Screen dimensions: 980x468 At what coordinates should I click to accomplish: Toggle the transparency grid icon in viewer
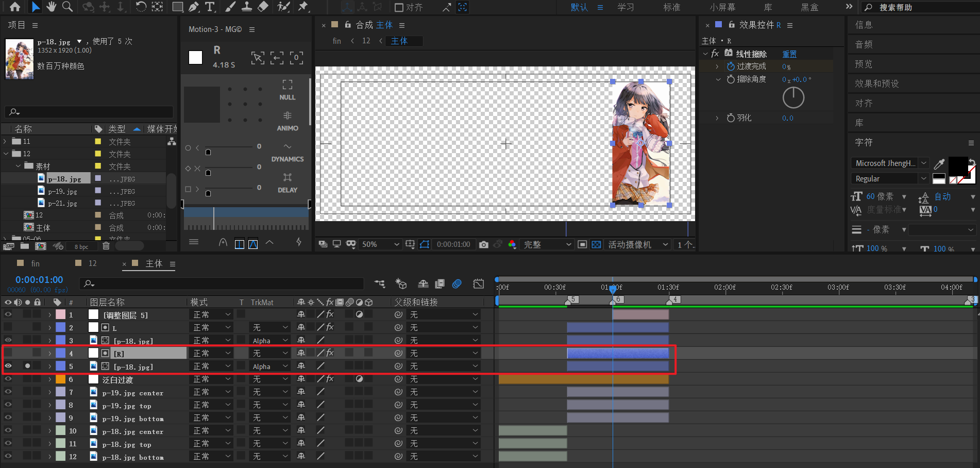[x=596, y=244]
